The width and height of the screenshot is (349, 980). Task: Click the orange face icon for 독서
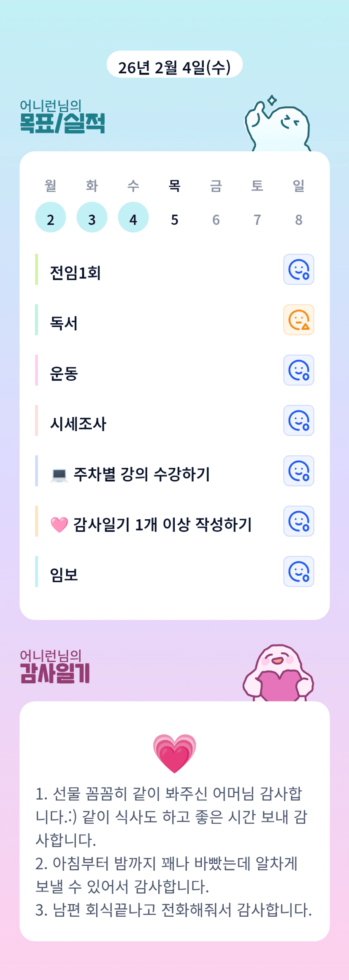(298, 320)
